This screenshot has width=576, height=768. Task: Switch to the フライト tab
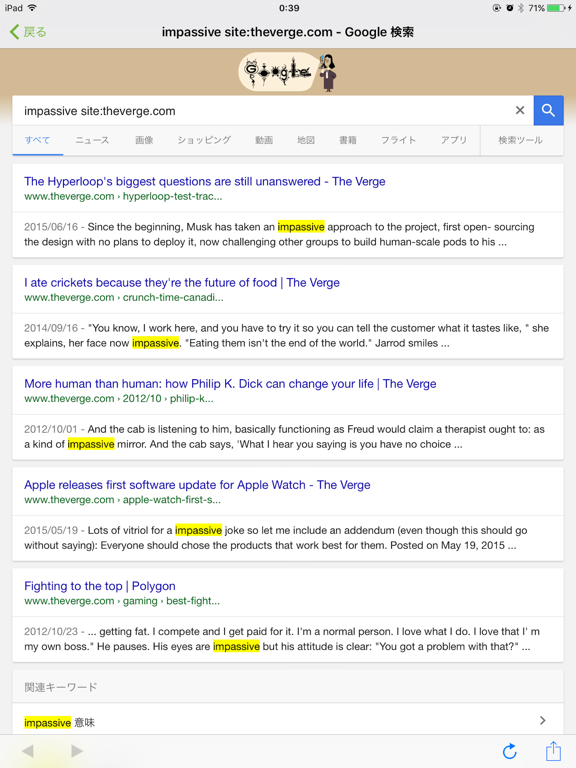pos(398,140)
